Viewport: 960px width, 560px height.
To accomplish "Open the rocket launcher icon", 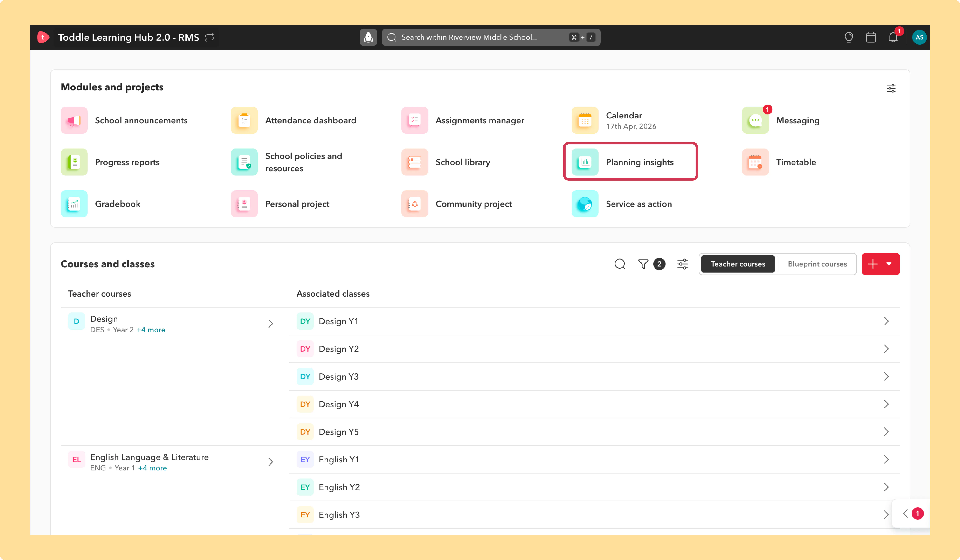I will click(368, 37).
